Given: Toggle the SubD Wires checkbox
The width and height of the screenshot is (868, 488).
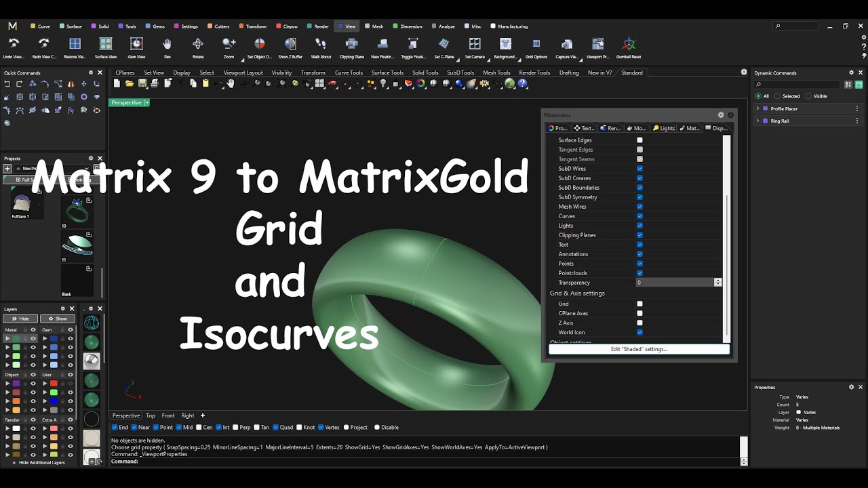Looking at the screenshot, I should tap(639, 169).
